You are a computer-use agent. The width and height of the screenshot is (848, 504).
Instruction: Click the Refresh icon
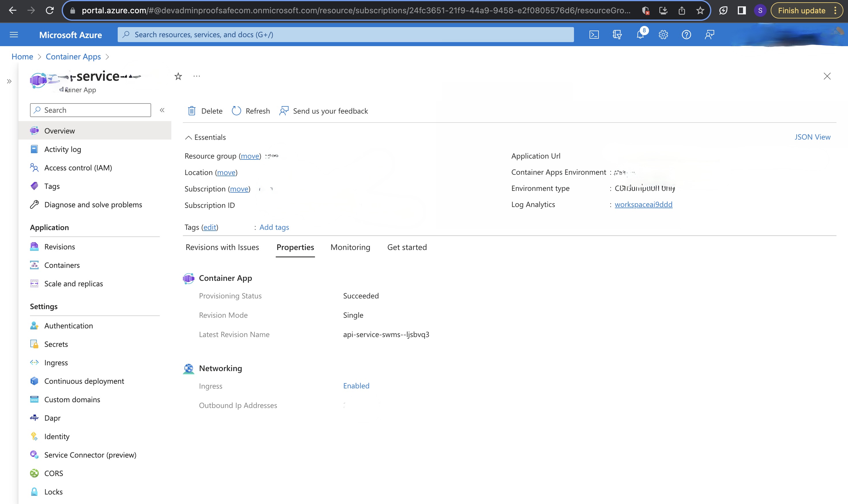tap(236, 111)
